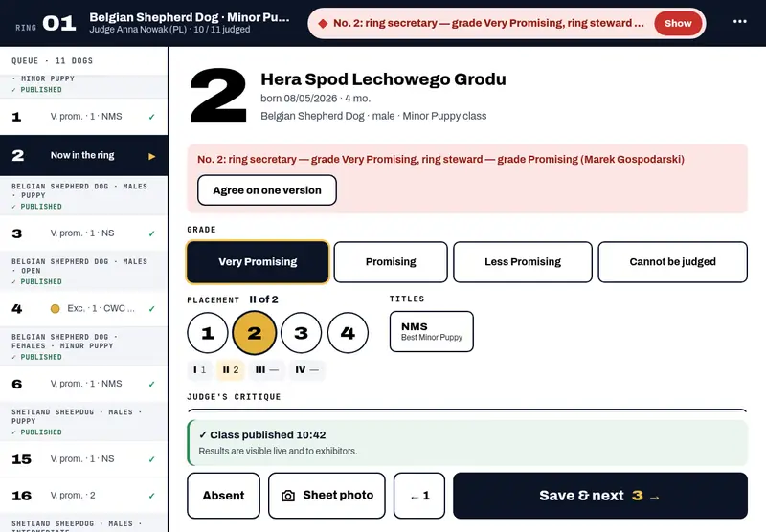Click the dog name Hera Spod Lechowego Grodu
Viewport: 766px width, 532px height.
384,79
